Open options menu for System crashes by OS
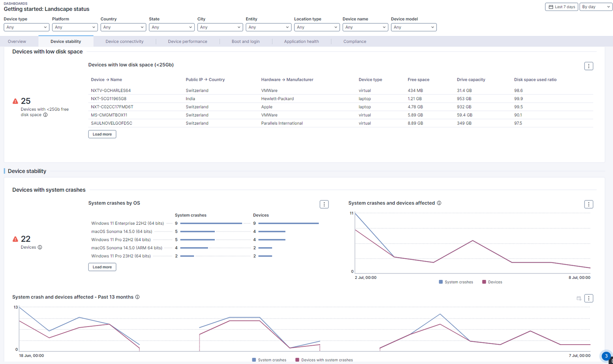Image resolution: width=613 pixels, height=364 pixels. 324,204
